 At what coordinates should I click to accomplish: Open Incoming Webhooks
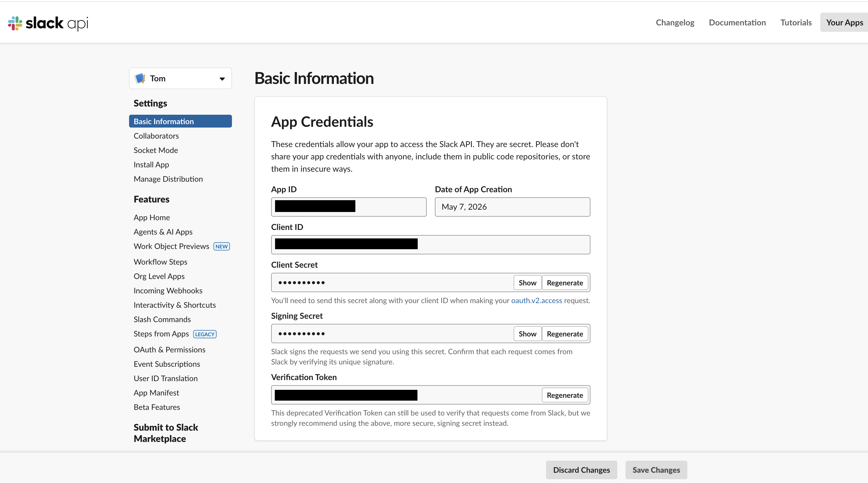[x=168, y=291]
